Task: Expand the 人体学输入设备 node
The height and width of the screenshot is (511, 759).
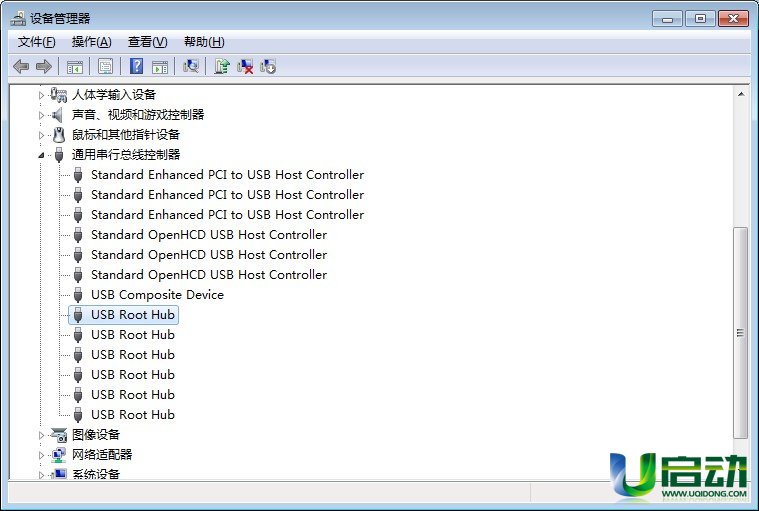Action: click(x=41, y=95)
